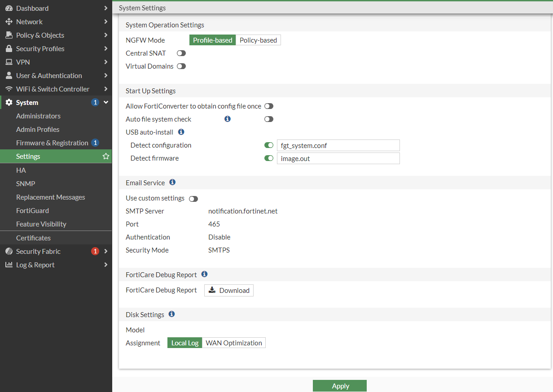Download the FortiCare Debug Report
This screenshot has height=392, width=553.
(x=229, y=290)
